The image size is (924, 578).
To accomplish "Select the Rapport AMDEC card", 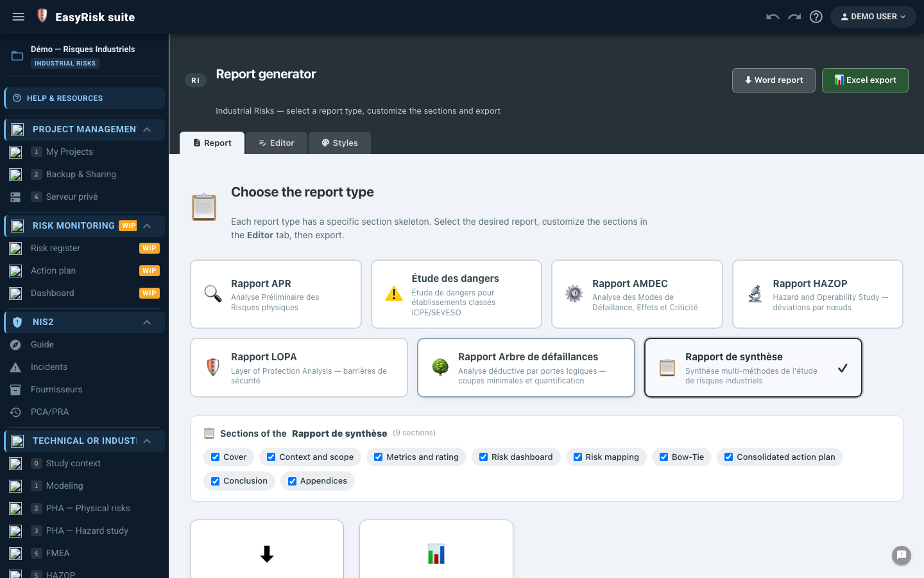I will pyautogui.click(x=637, y=294).
